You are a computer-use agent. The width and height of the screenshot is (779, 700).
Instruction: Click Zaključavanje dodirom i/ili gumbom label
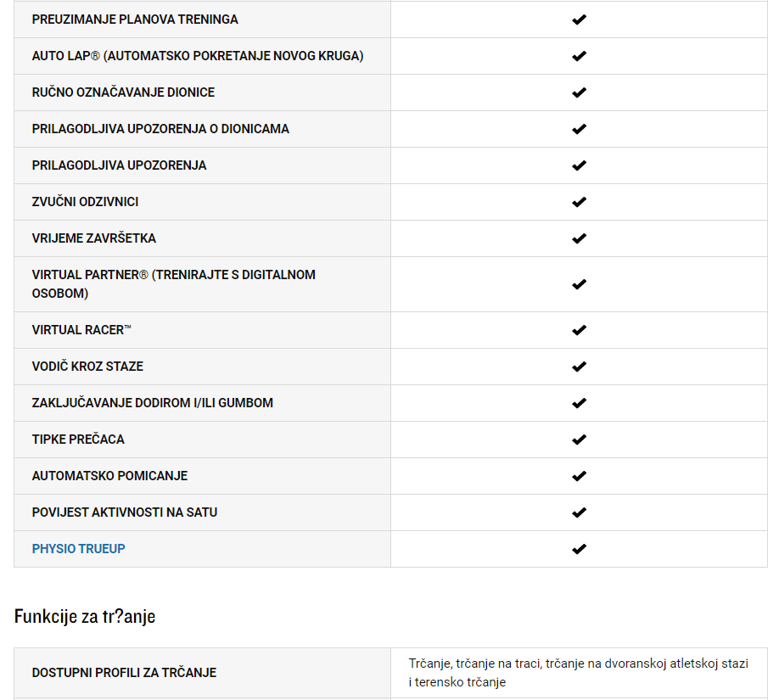(x=153, y=403)
